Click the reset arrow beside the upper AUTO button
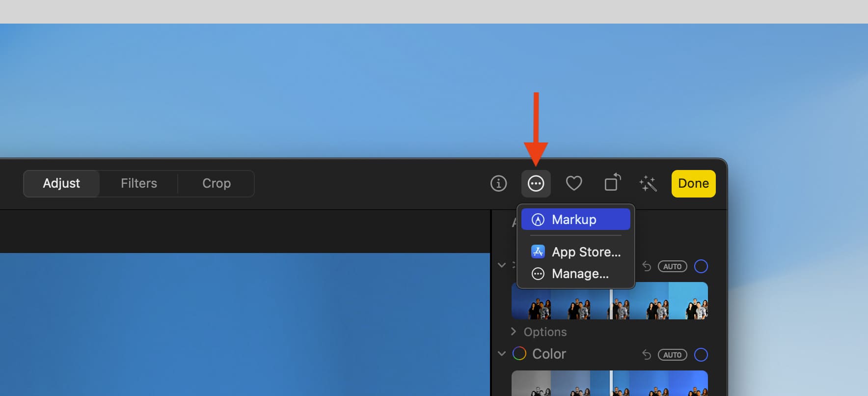 pos(647,266)
